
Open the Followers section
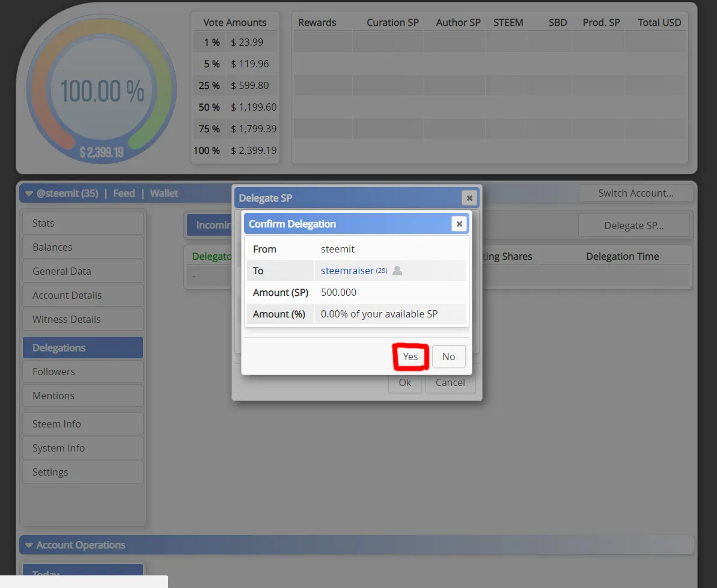click(83, 372)
